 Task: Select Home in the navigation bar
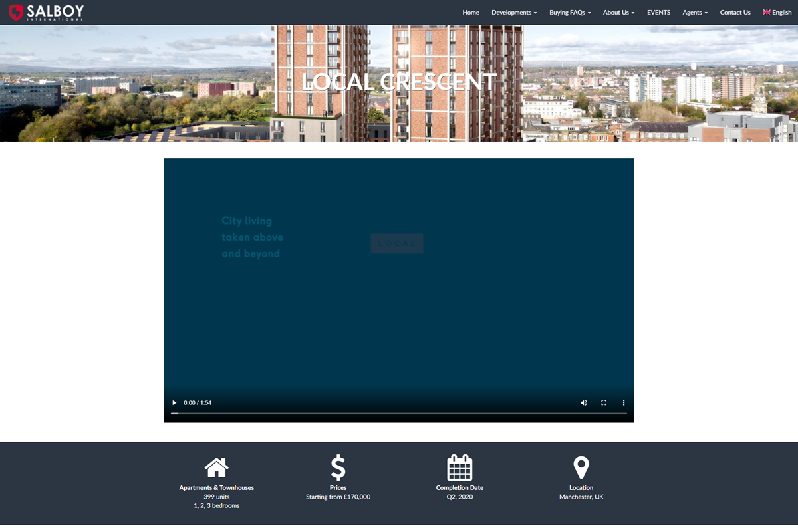pos(471,12)
